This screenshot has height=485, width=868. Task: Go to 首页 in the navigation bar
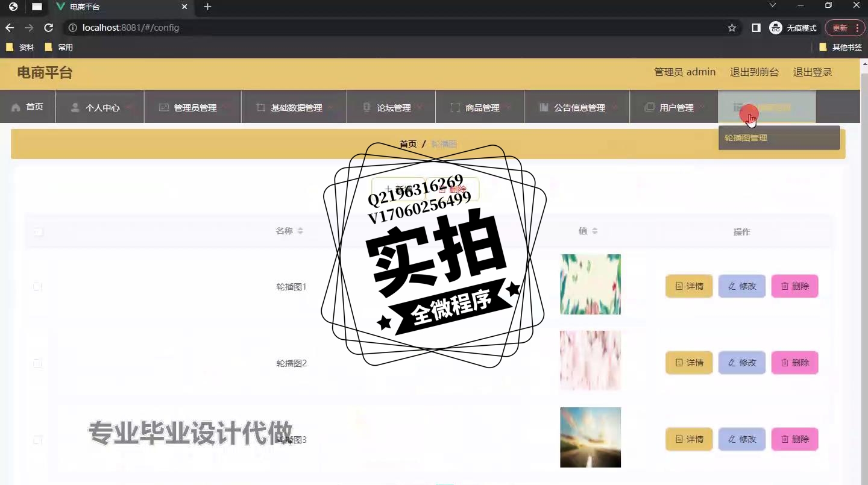coord(28,107)
